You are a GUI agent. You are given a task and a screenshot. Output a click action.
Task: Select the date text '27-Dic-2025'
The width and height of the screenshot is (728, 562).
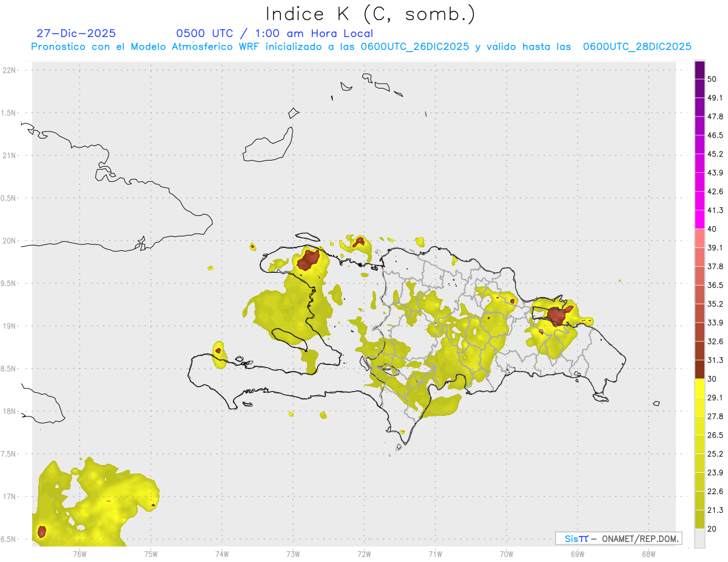76,33
